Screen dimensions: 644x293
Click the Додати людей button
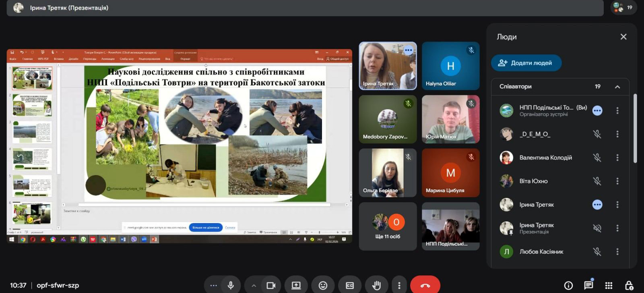click(526, 63)
